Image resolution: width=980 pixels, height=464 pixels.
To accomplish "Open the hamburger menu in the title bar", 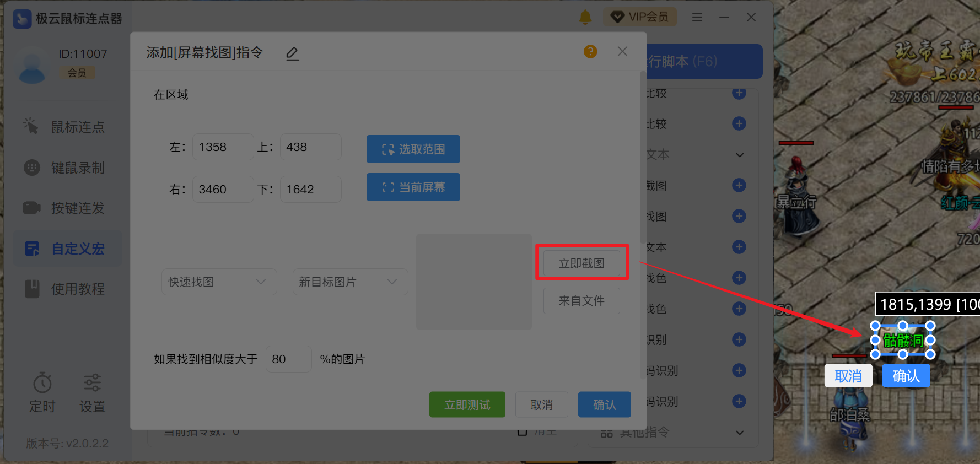I will [x=697, y=18].
